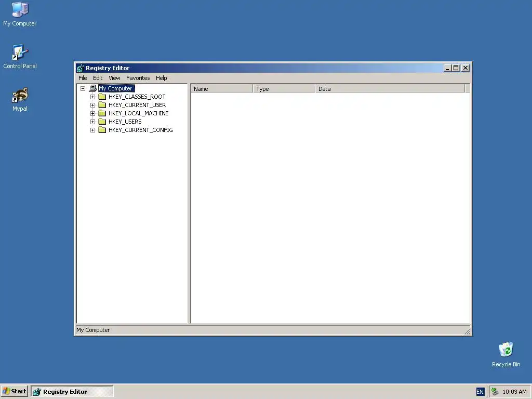Open the File menu
Screen dimensions: 532x399
[83, 78]
